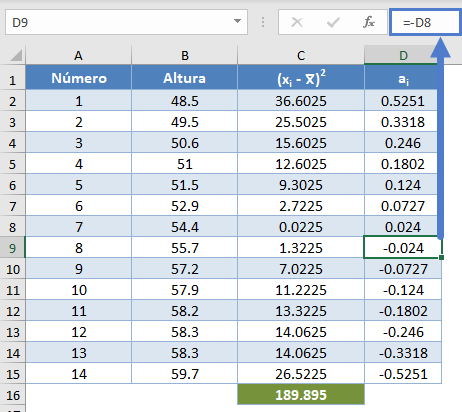The width and height of the screenshot is (462, 412).
Task: Click cell containing 26.5225
Action: (301, 374)
